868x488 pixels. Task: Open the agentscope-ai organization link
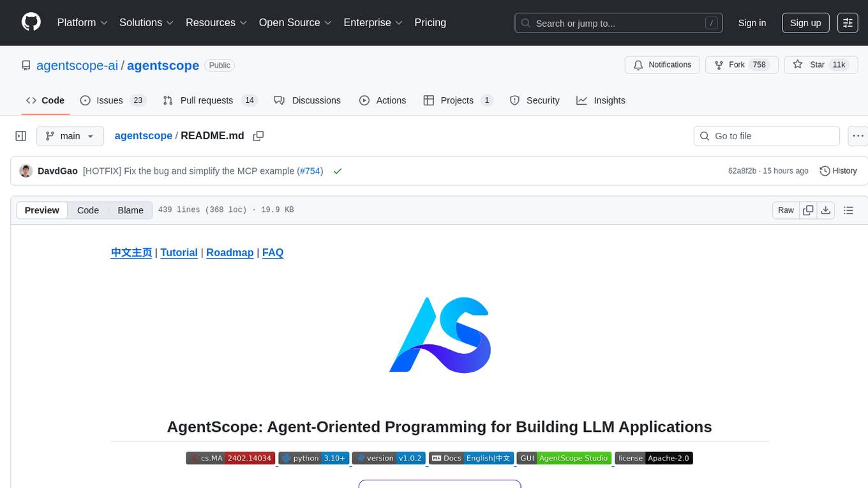77,65
